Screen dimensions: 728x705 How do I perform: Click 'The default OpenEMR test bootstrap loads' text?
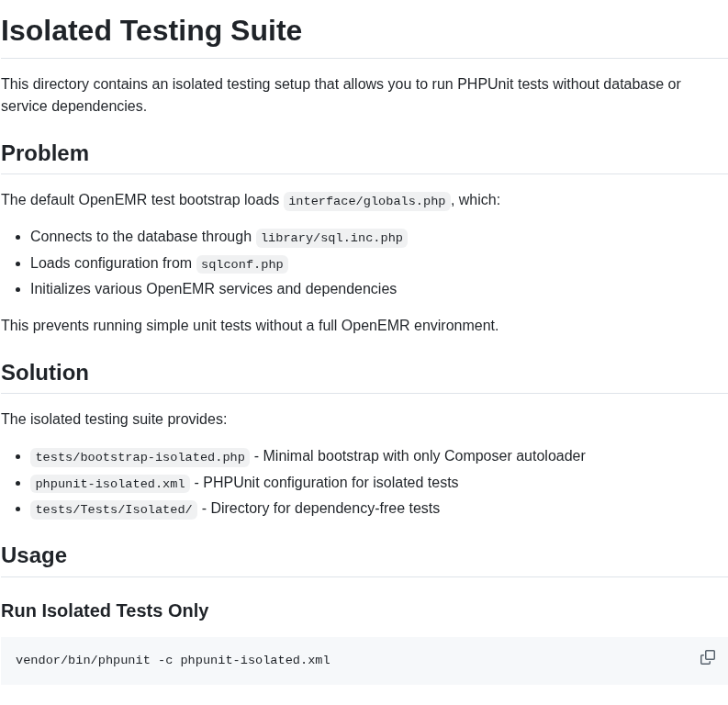[x=140, y=199]
